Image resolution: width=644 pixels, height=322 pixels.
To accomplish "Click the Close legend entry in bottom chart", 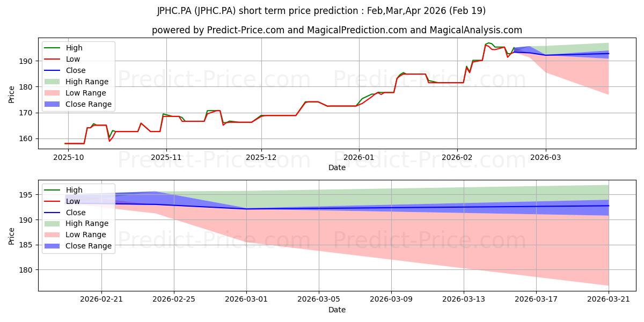I will (x=64, y=213).
